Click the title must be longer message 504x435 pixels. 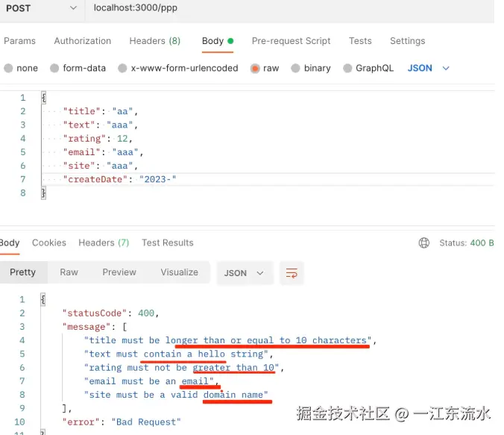[x=230, y=340]
